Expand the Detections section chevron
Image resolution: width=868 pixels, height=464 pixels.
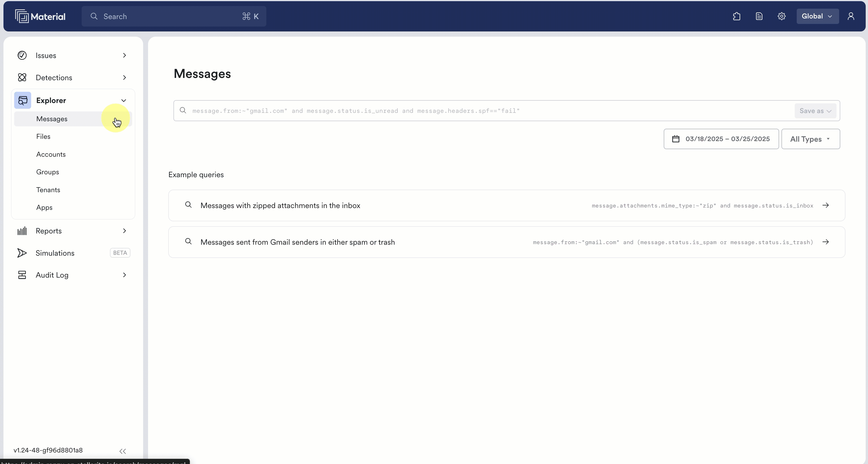tap(124, 78)
